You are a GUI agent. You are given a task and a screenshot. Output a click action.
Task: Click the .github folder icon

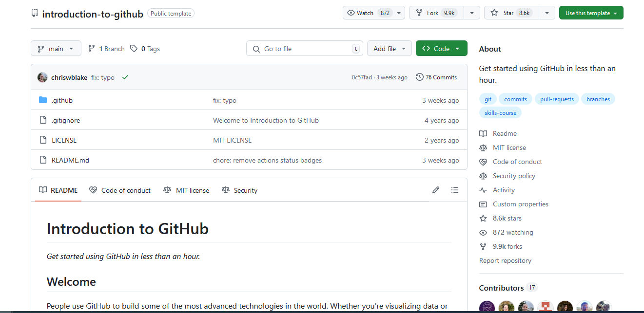point(43,100)
